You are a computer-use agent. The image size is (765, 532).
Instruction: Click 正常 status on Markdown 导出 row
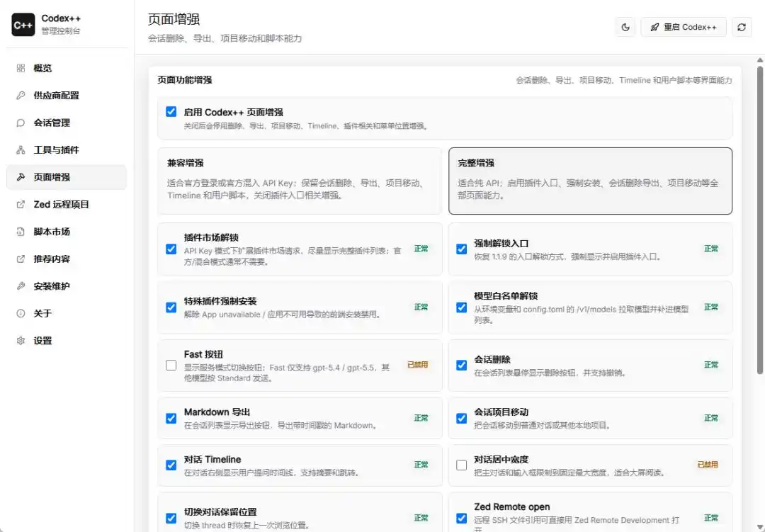pyautogui.click(x=421, y=418)
